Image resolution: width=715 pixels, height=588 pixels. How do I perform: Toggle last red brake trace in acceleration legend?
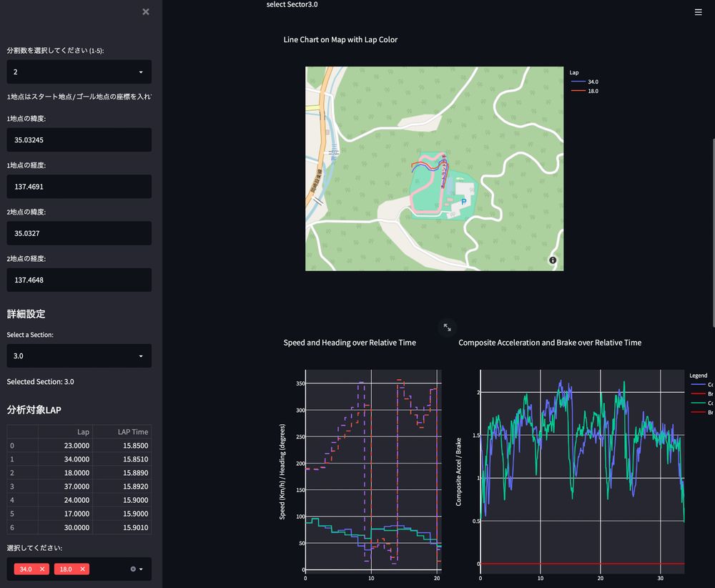click(x=702, y=412)
